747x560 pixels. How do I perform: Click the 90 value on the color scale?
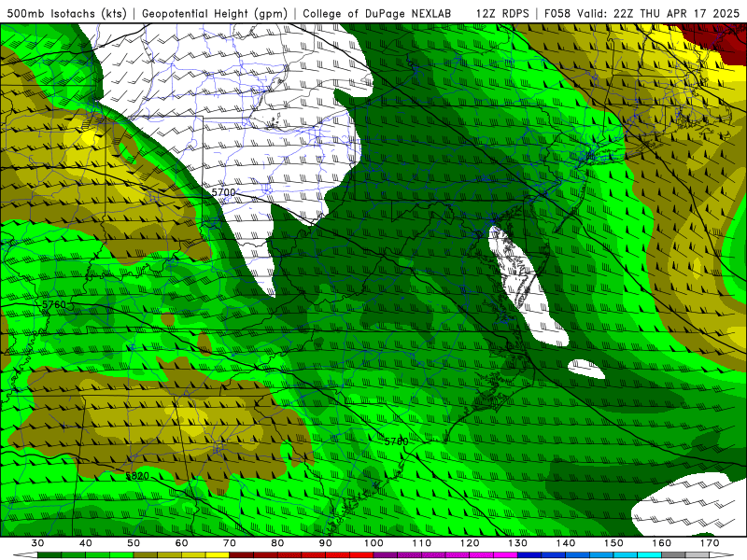(x=325, y=543)
